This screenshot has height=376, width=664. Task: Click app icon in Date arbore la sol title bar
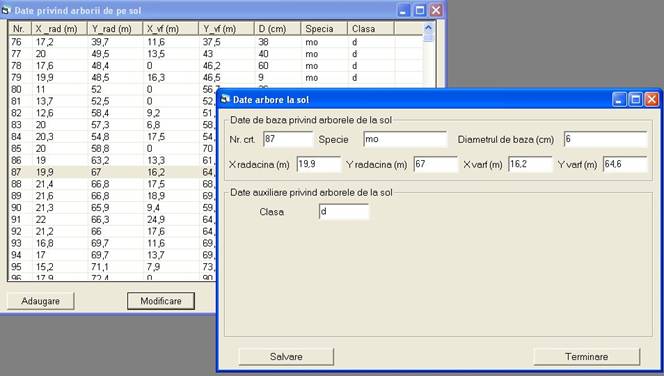click(x=225, y=99)
